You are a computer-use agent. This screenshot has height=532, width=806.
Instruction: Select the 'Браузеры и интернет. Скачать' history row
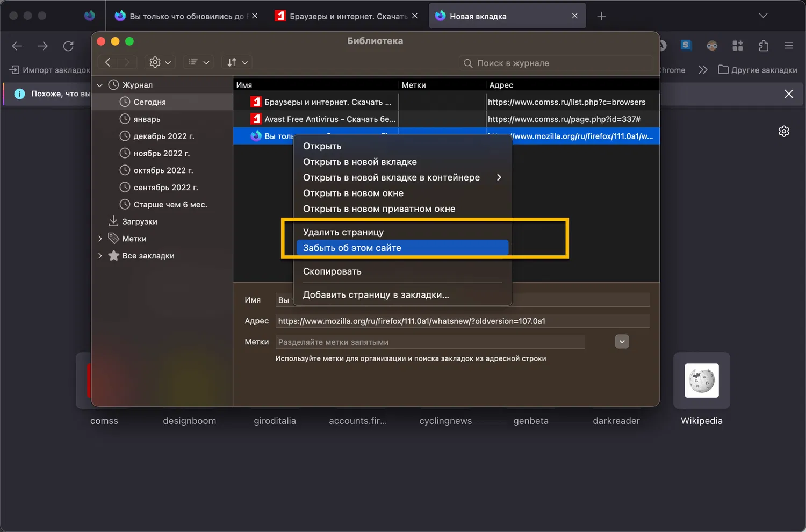447,102
